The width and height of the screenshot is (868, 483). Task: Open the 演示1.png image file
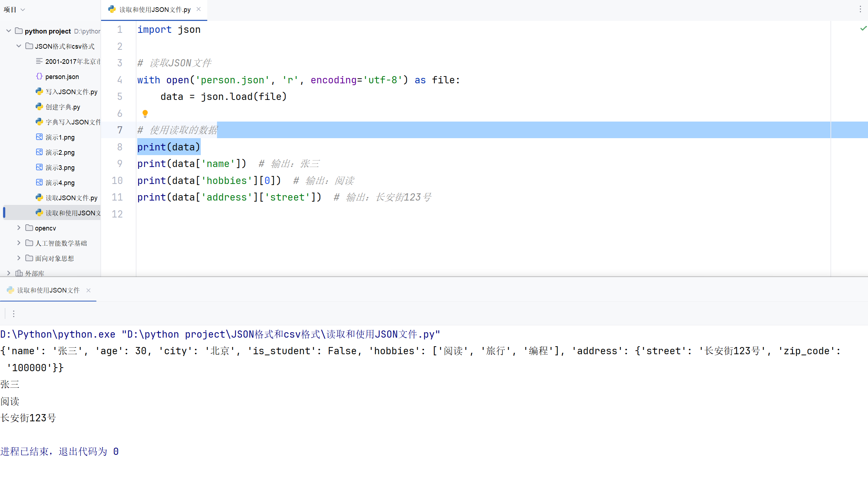click(60, 137)
